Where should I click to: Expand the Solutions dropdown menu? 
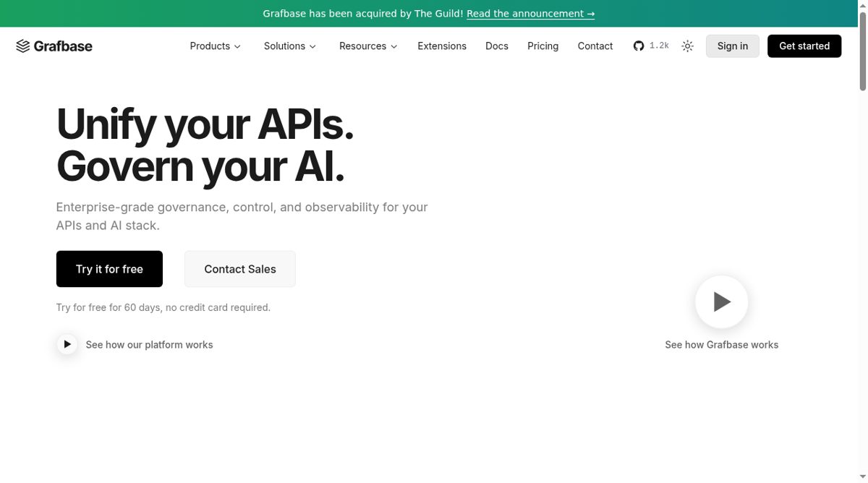click(x=289, y=46)
